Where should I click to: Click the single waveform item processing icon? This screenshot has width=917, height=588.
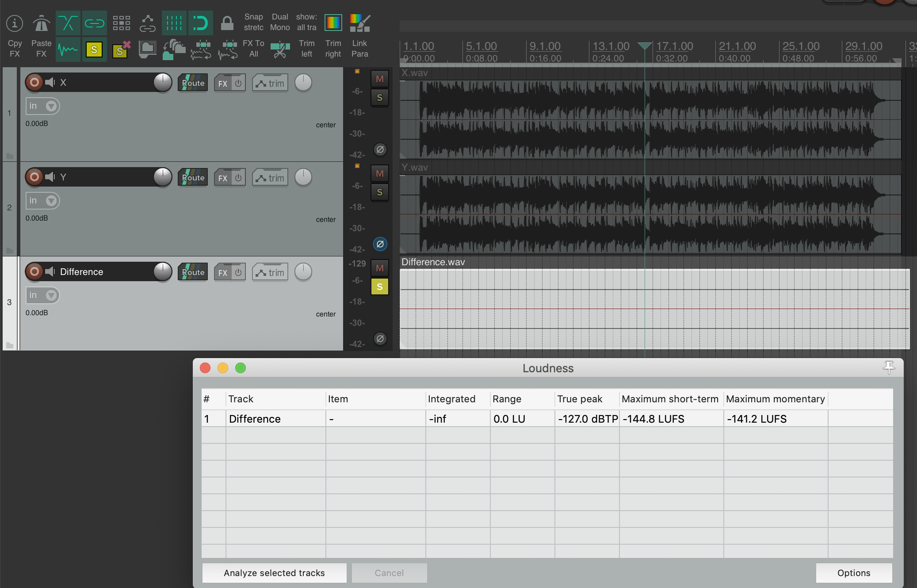[228, 50]
